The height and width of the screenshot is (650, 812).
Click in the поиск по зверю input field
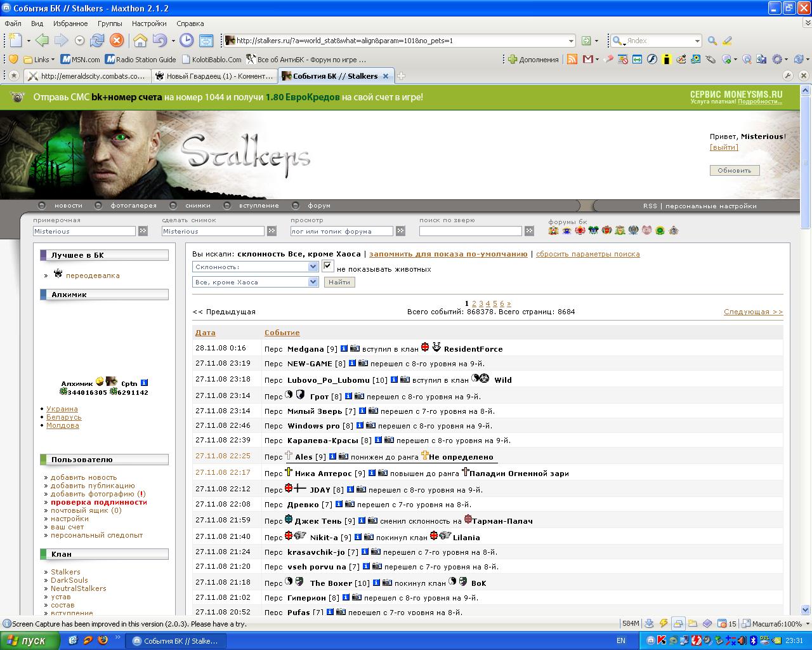[x=471, y=231]
